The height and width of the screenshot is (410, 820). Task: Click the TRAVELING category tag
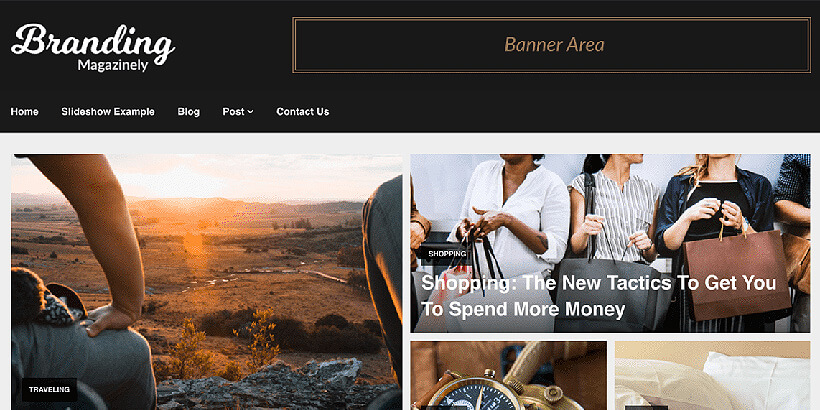coord(49,390)
